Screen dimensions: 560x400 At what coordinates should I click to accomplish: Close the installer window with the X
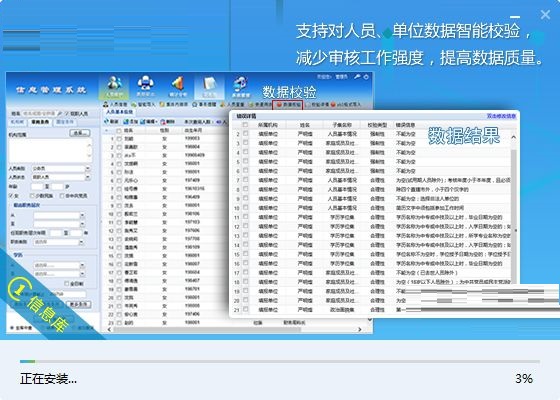(545, 15)
